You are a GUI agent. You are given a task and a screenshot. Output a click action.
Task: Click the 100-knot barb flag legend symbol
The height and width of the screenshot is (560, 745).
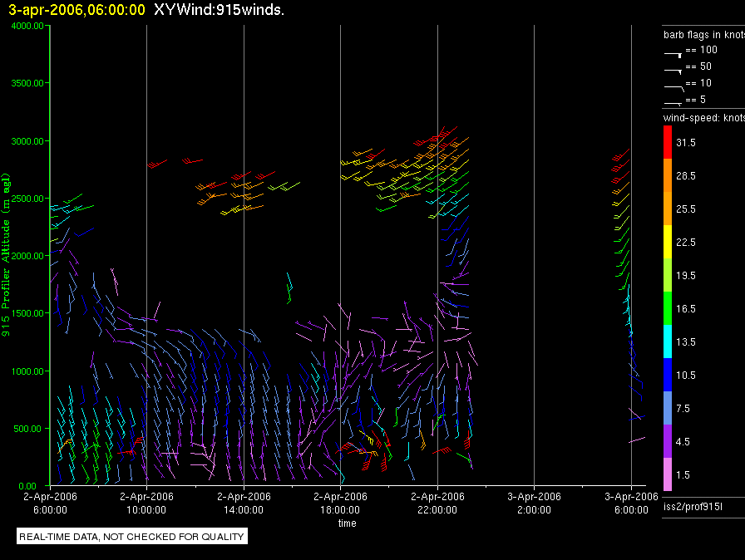[x=673, y=55]
